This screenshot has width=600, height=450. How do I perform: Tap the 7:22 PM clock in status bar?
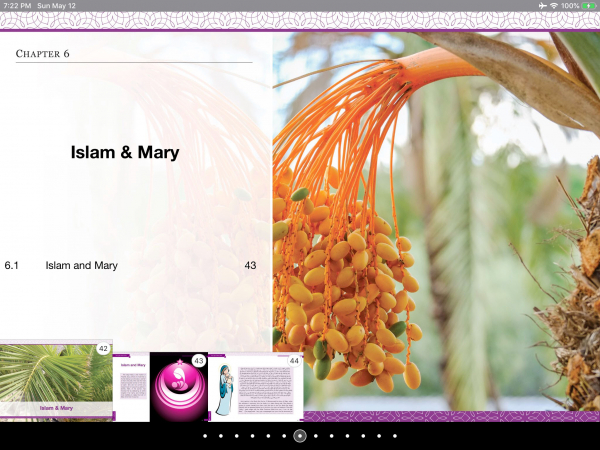click(x=16, y=6)
